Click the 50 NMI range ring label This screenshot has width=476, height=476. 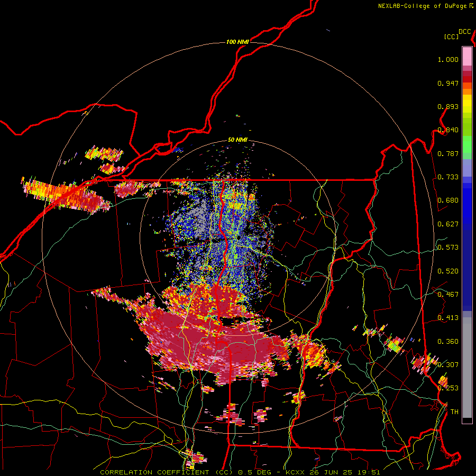point(237,140)
